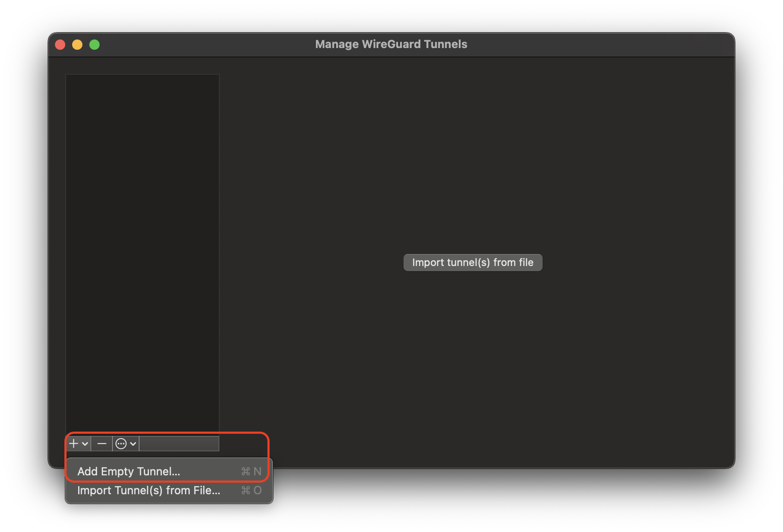Choose Import Tunnel(s) from File… menu item
This screenshot has width=783, height=532.
click(169, 490)
